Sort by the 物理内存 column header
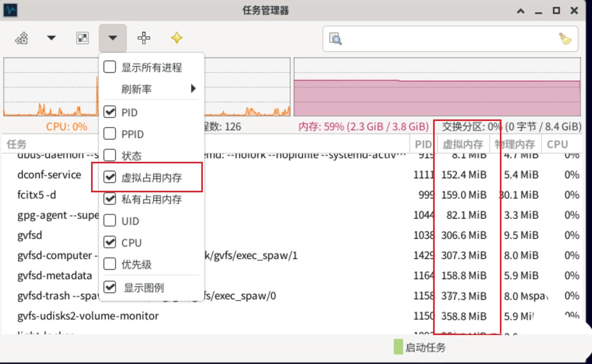 tap(515, 144)
